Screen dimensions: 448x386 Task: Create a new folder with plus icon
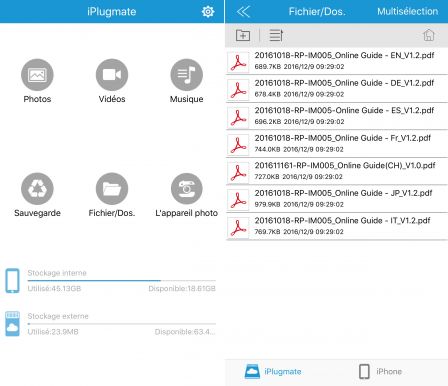click(243, 35)
